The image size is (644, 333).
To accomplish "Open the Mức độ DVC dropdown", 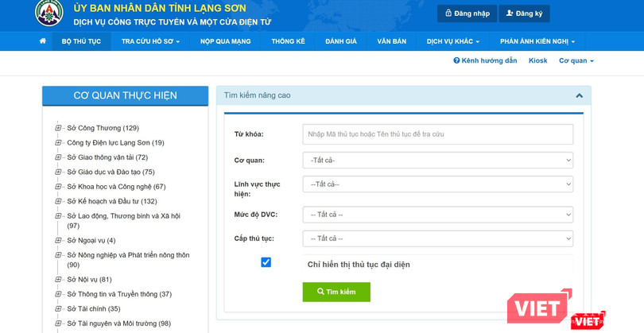I will pyautogui.click(x=437, y=215).
